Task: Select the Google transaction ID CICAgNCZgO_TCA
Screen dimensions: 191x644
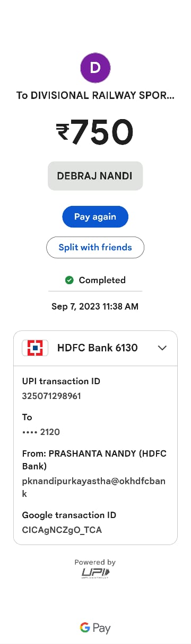Action: pyautogui.click(x=62, y=530)
